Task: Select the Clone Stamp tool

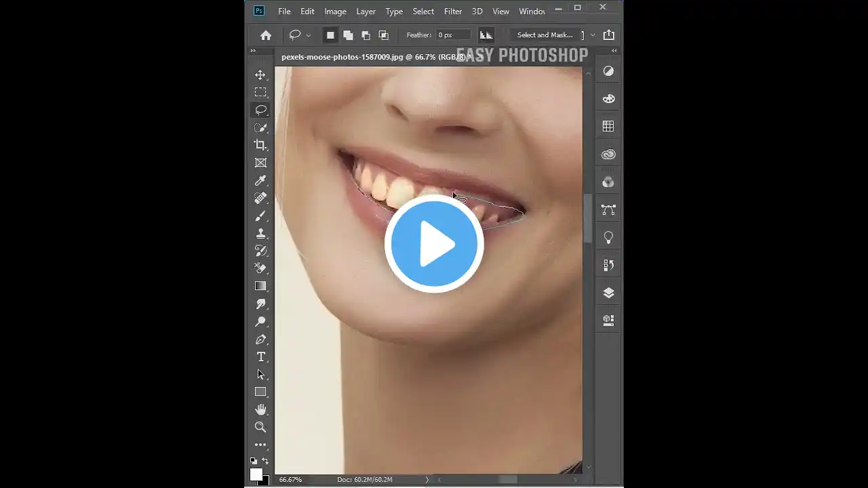Action: coord(261,233)
